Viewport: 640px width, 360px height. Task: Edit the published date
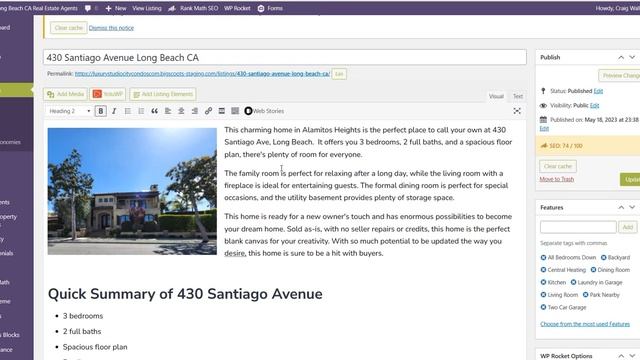[544, 128]
